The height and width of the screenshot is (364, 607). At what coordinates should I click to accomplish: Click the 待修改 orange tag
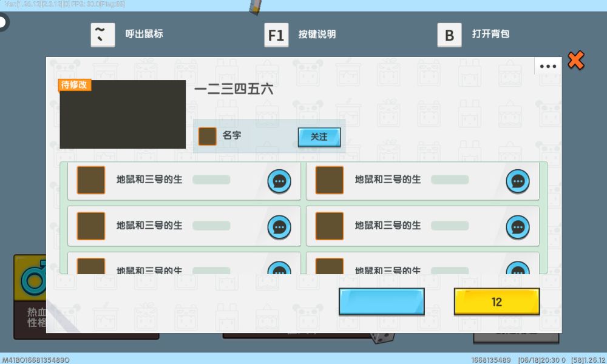coord(75,85)
